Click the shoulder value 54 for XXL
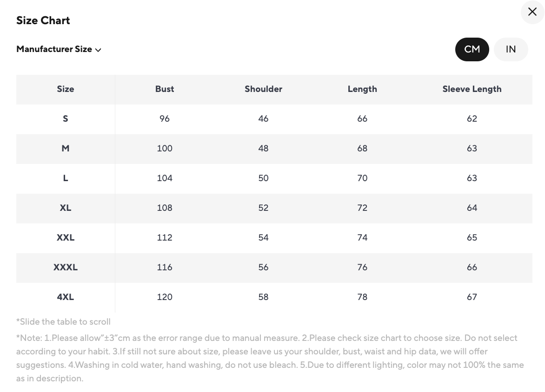 [263, 238]
